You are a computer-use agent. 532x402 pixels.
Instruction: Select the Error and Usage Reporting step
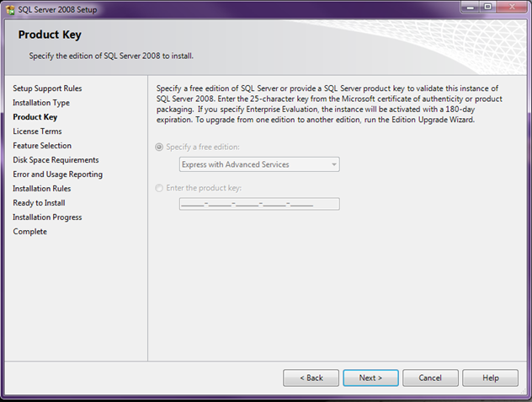tap(58, 174)
